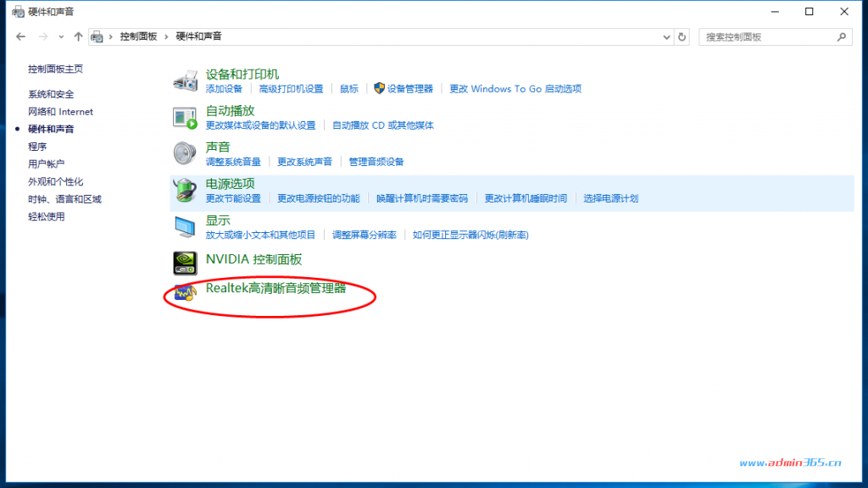Screen dimensions: 868x488
Task: Go to 系统和安全 category
Action: 51,94
